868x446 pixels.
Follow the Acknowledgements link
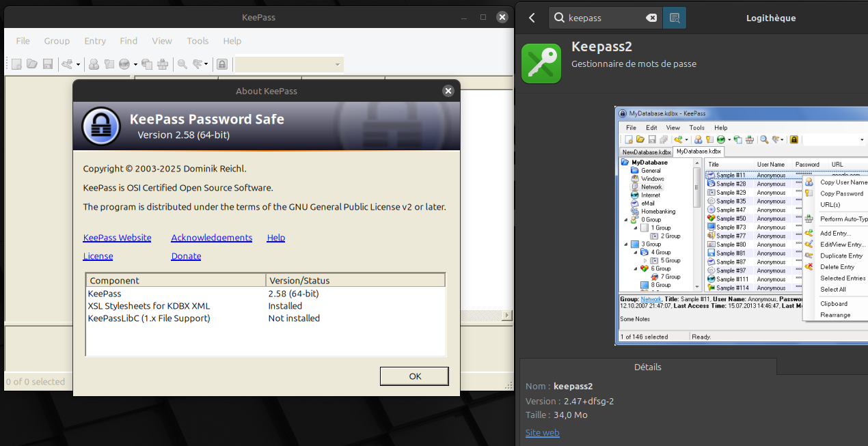click(211, 238)
